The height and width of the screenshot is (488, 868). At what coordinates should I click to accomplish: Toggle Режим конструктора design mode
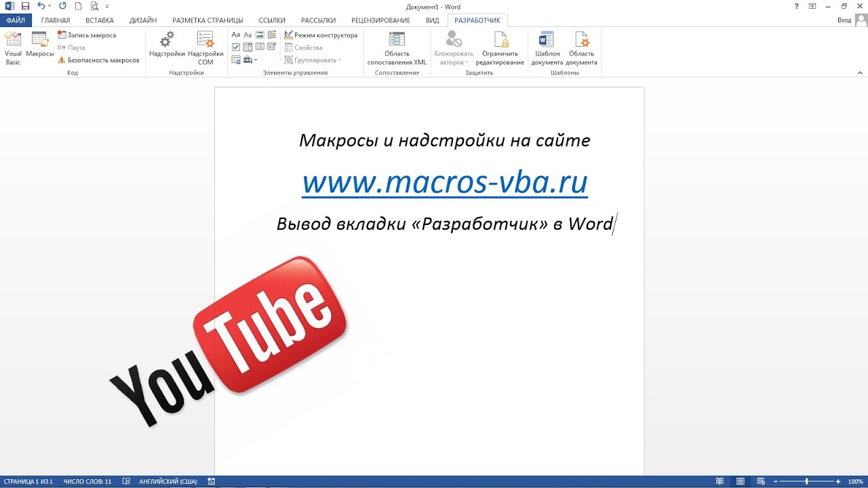coord(321,35)
